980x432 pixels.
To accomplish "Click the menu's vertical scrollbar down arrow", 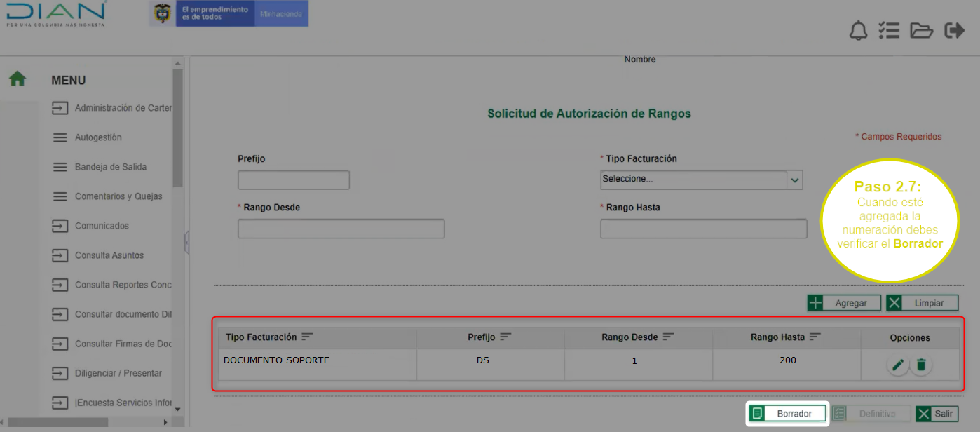I will pyautogui.click(x=177, y=409).
